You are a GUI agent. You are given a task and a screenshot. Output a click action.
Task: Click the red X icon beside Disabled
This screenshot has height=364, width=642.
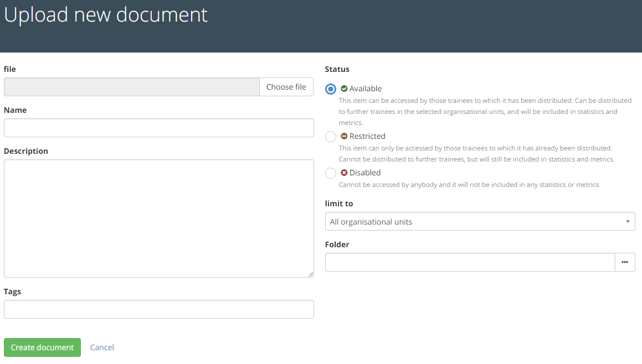[x=344, y=173]
